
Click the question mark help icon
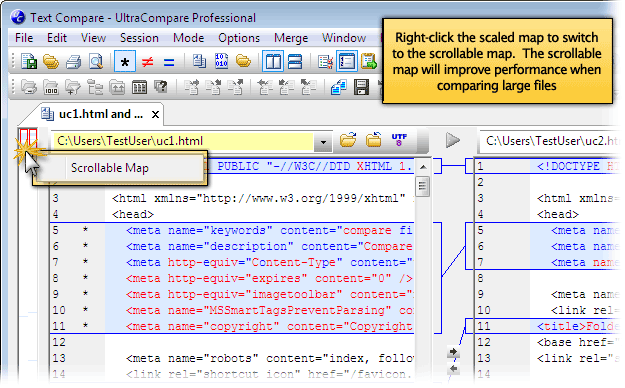pos(161,87)
